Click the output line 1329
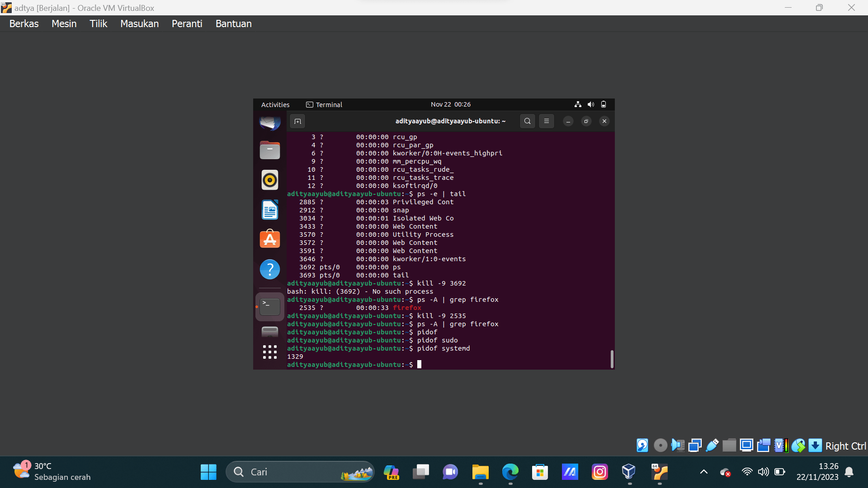This screenshot has height=488, width=868. coord(295,357)
